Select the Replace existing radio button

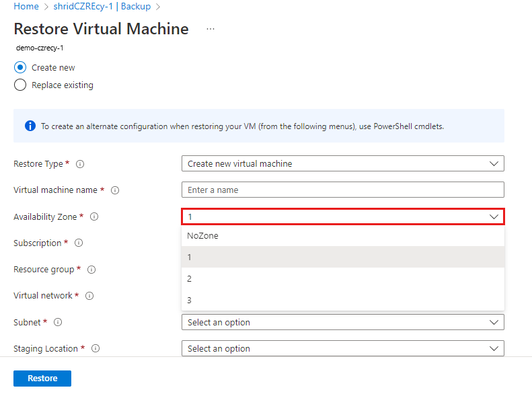click(x=20, y=85)
